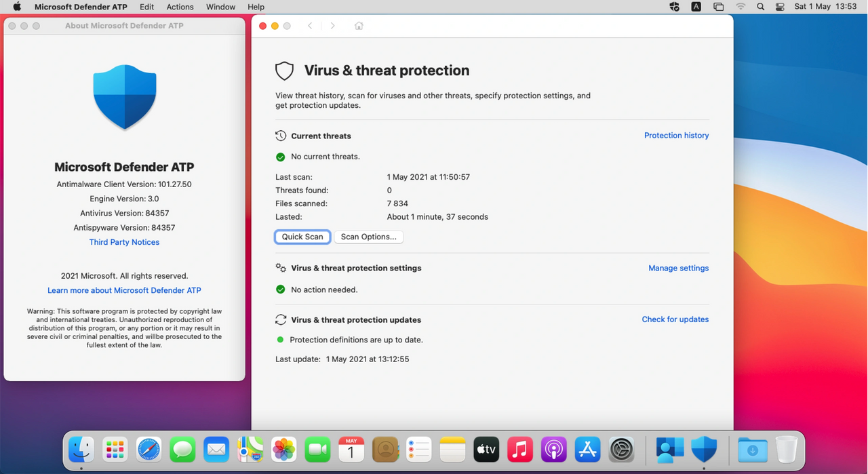Click Check for updates link
The image size is (868, 474).
point(675,319)
